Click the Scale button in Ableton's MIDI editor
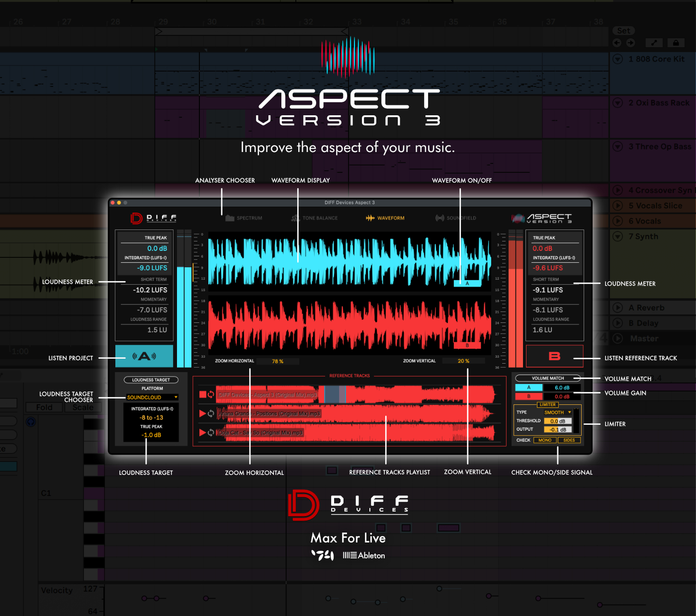This screenshot has height=616, width=696. [x=83, y=407]
